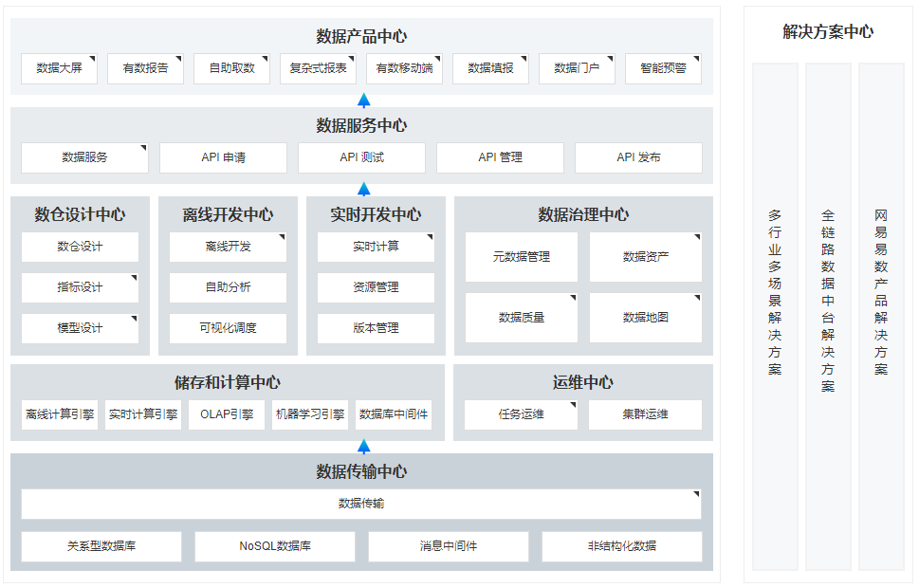
Task: Click the wide 数据传输 bar
Action: click(361, 505)
